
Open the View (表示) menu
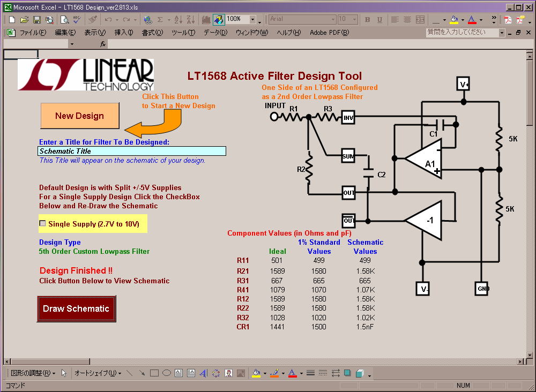click(x=95, y=33)
